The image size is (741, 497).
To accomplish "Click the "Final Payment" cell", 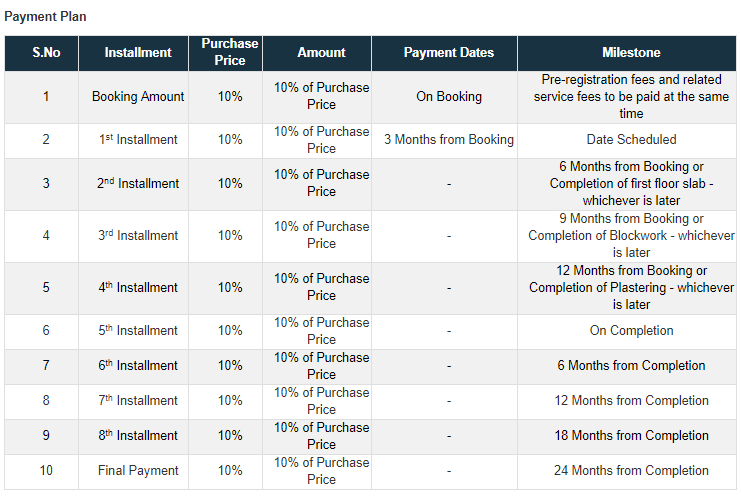I will point(138,471).
